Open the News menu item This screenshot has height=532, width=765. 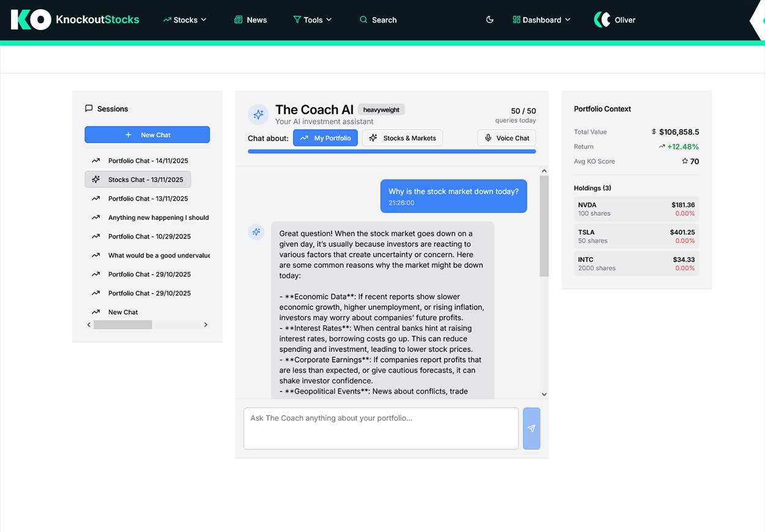250,20
